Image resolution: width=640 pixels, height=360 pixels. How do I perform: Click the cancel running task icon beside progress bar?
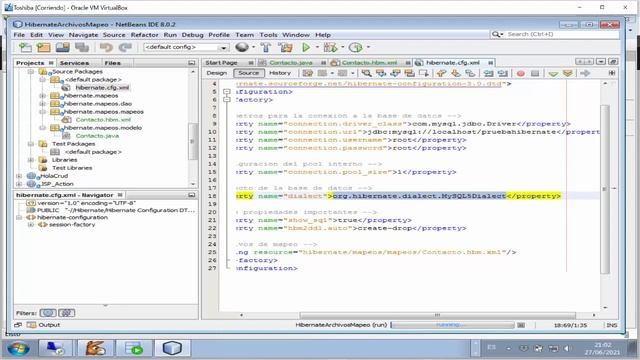click(x=521, y=325)
